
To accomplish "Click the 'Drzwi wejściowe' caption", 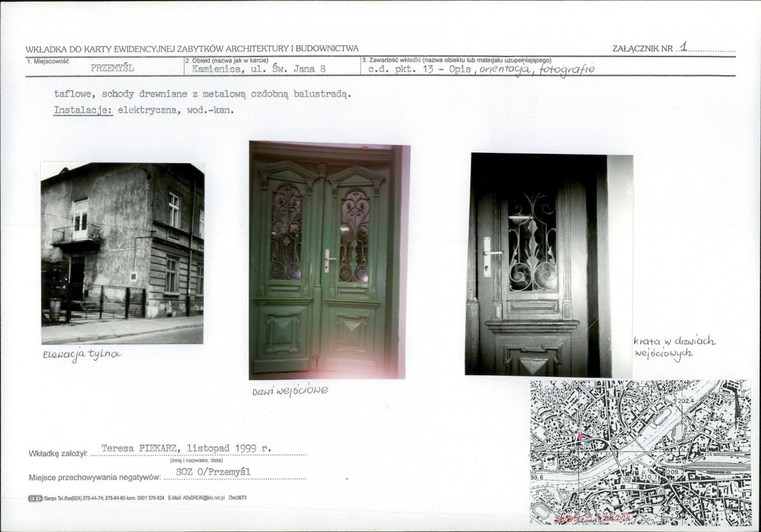I will pos(290,390).
